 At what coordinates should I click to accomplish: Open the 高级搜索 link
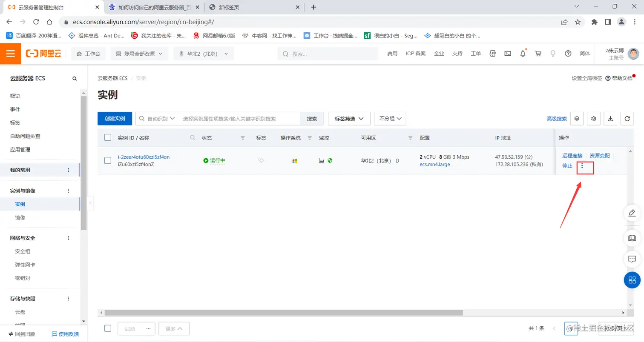pyautogui.click(x=557, y=119)
